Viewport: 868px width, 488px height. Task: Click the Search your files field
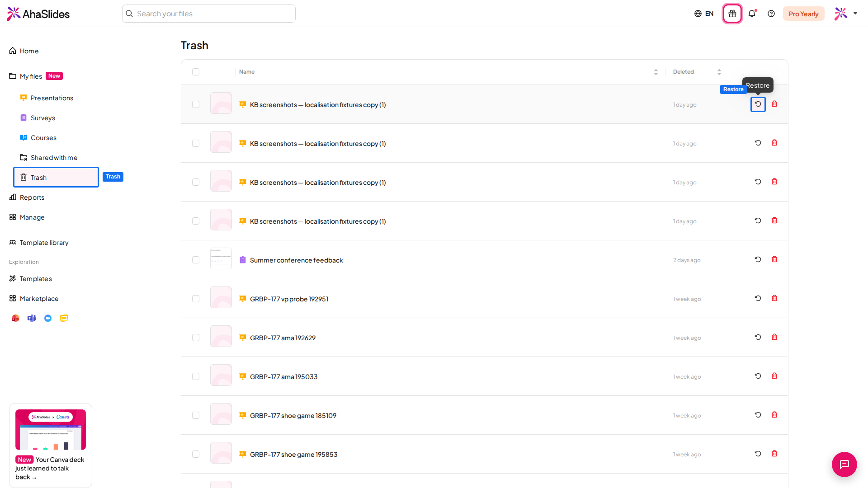tap(209, 14)
